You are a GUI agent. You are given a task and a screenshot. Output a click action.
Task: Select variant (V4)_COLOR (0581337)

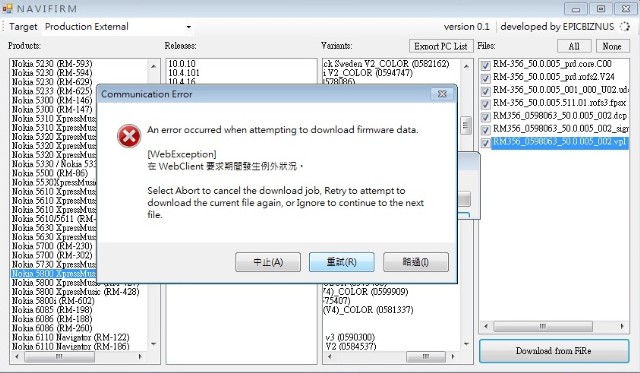368,310
